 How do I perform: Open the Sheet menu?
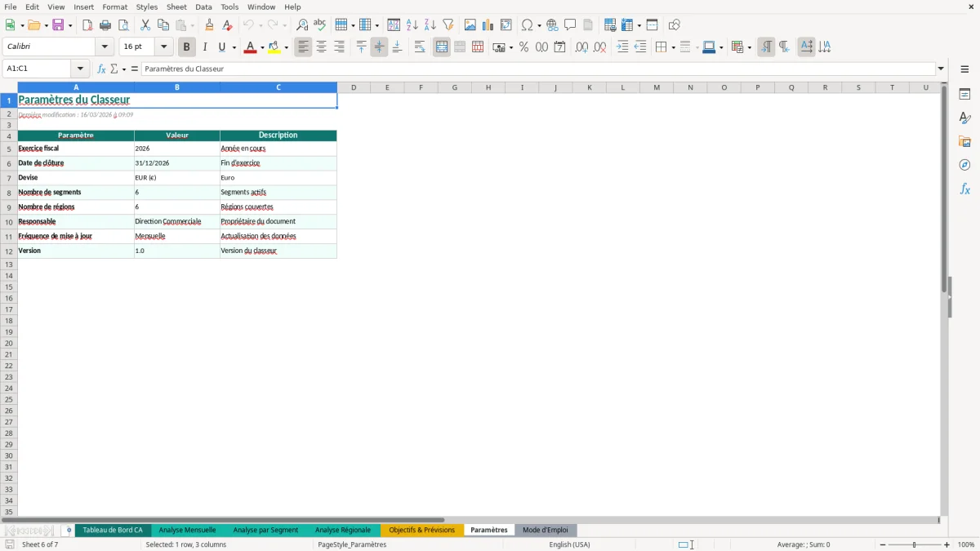click(176, 7)
